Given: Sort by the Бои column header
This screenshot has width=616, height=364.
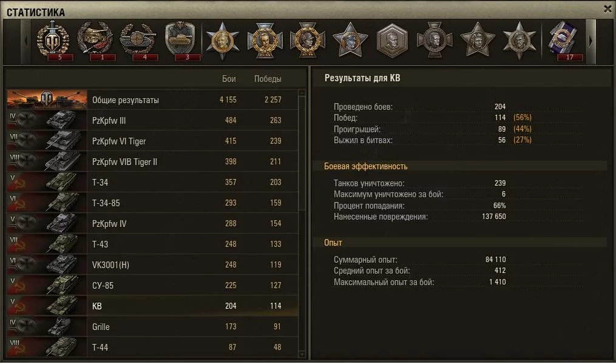Looking at the screenshot, I should [229, 79].
